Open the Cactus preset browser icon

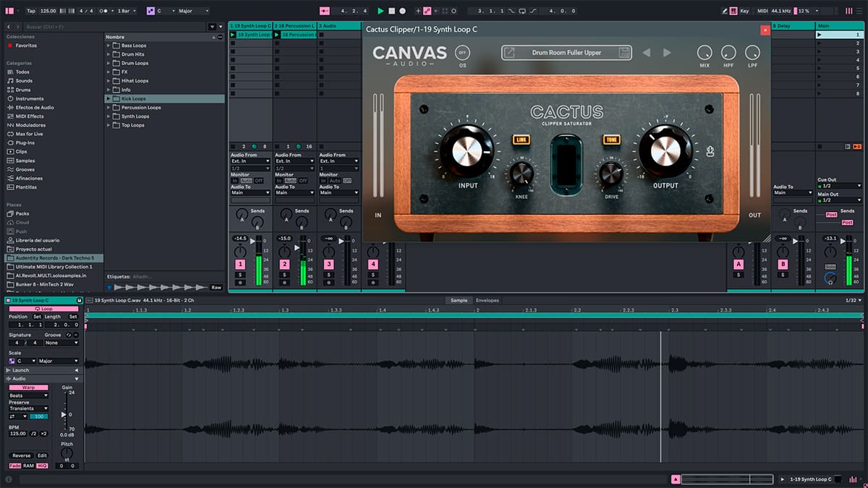click(510, 53)
